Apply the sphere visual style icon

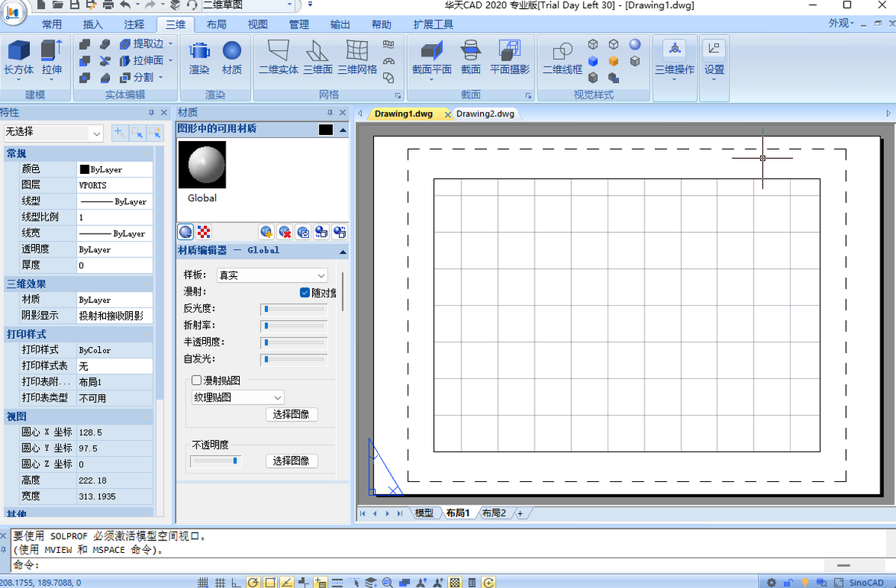pos(635,44)
